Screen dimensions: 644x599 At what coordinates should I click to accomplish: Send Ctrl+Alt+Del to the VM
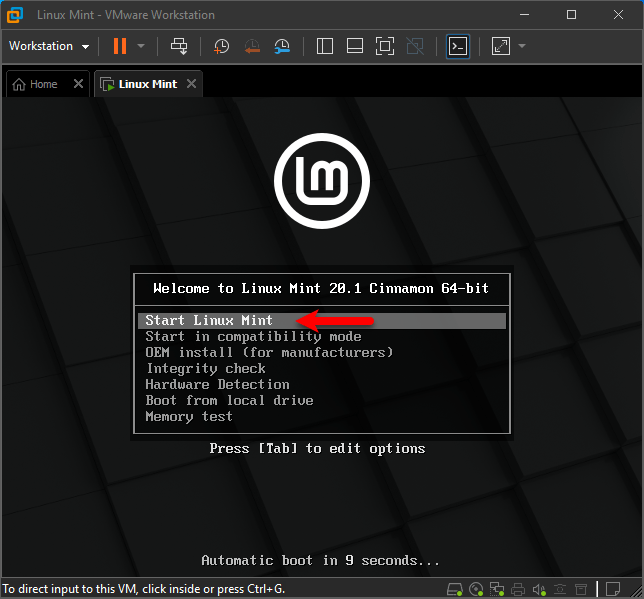(x=179, y=46)
